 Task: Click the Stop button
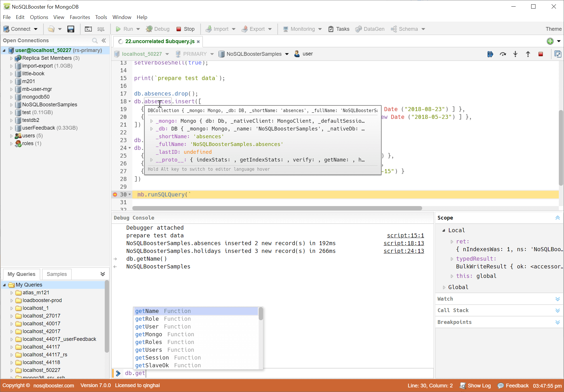185,29
